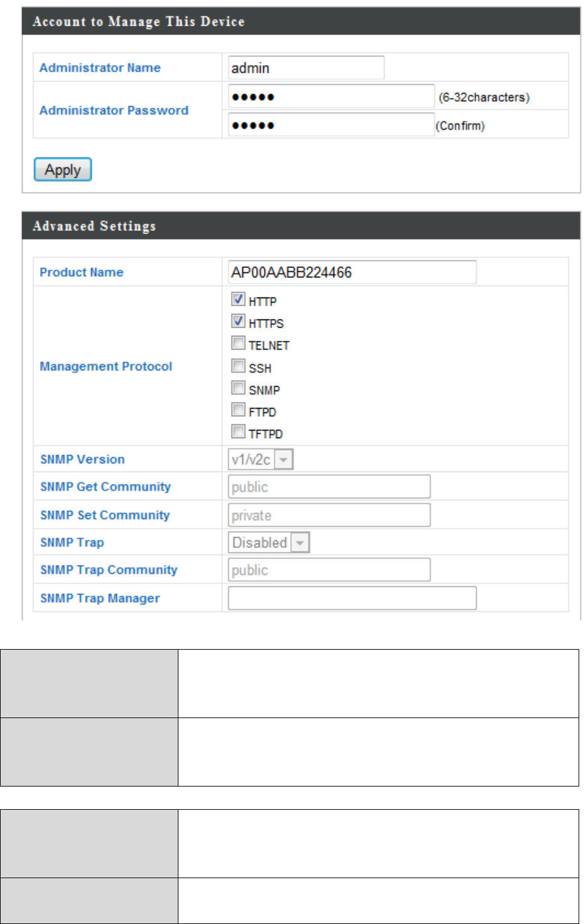Image resolution: width=588 pixels, height=924 pixels.
Task: Check the SNMP protocol checkbox
Action: click(238, 388)
